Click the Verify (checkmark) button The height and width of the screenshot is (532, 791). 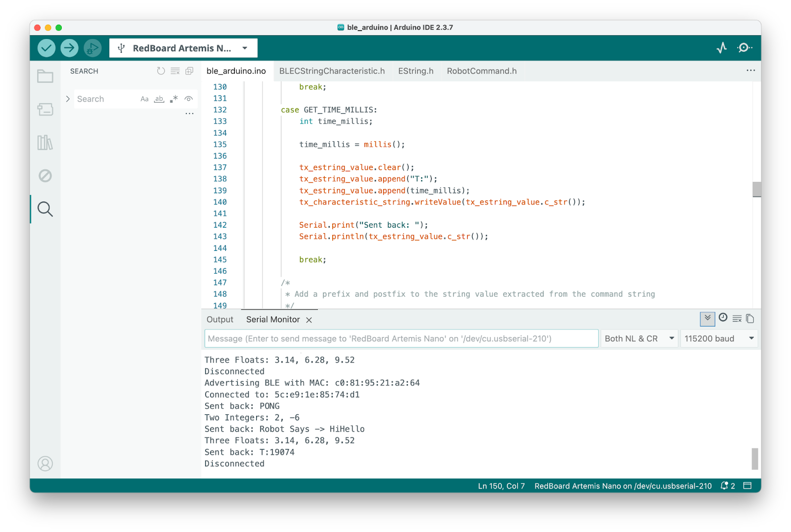tap(45, 47)
